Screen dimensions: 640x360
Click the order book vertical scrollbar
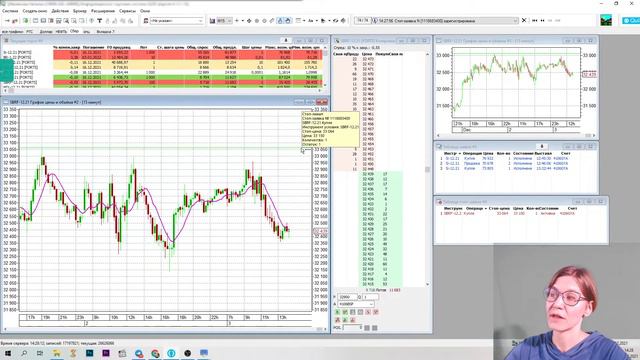(427, 169)
